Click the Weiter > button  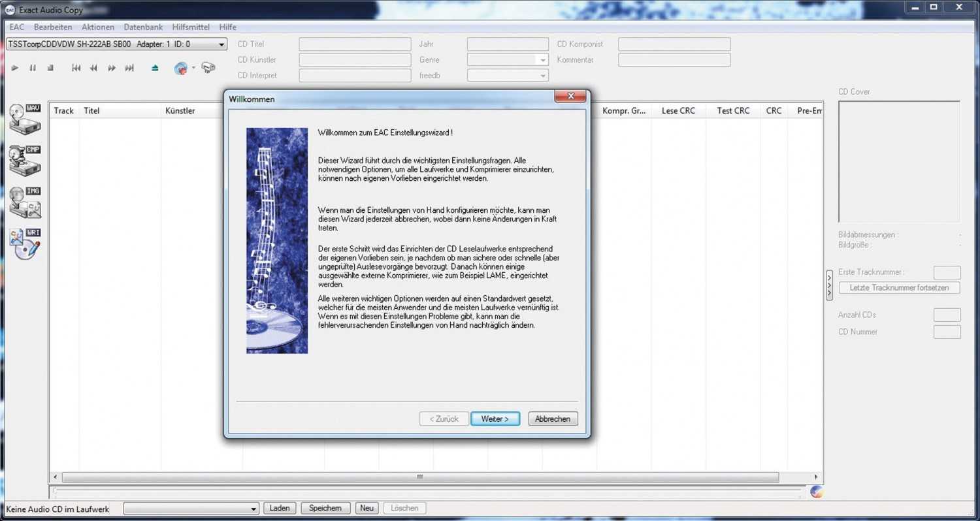495,419
